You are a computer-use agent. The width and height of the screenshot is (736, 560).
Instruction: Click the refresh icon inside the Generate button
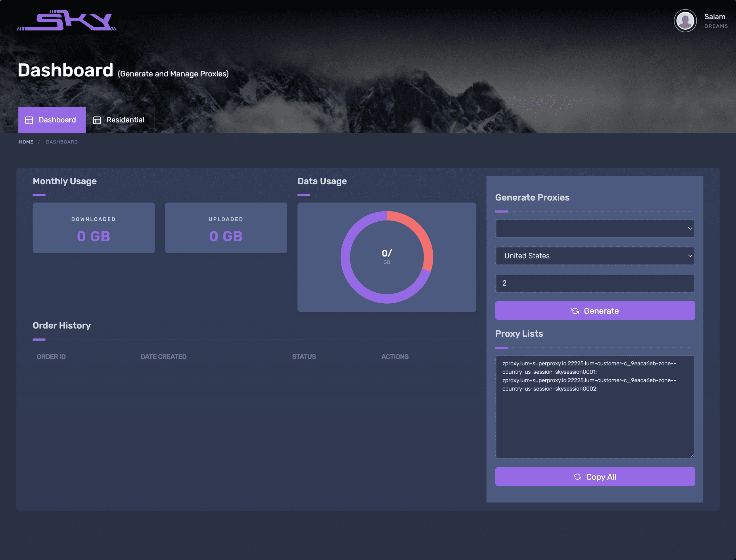[x=575, y=310]
